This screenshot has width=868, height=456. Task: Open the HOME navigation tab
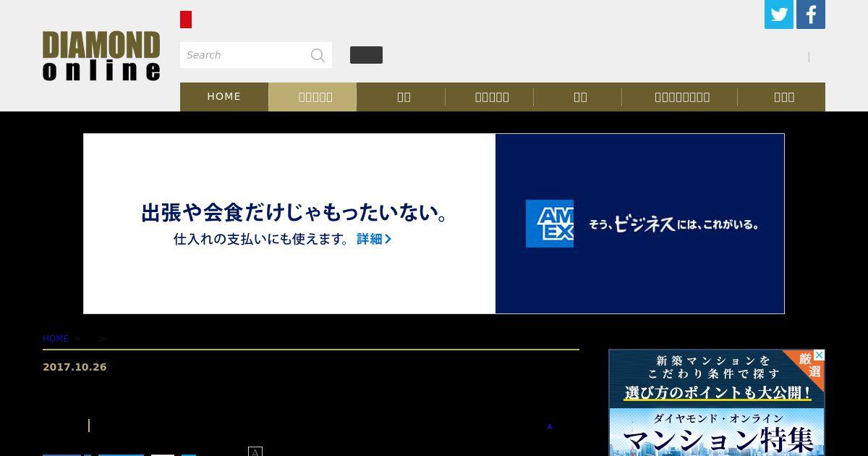[x=224, y=96]
